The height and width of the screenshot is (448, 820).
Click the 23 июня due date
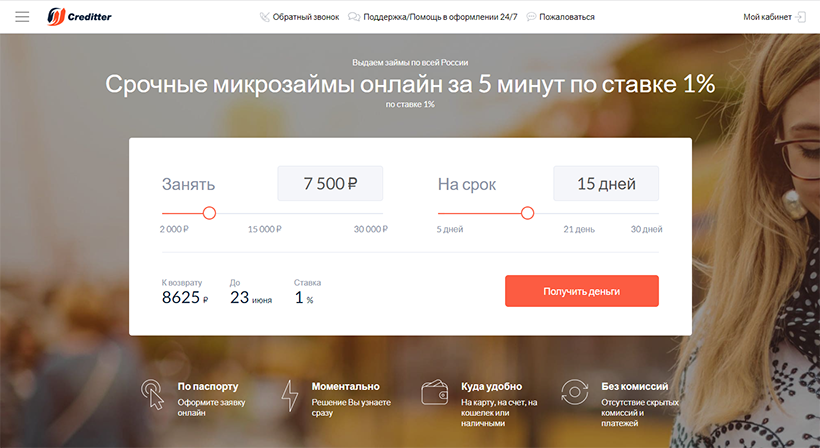coord(251,297)
